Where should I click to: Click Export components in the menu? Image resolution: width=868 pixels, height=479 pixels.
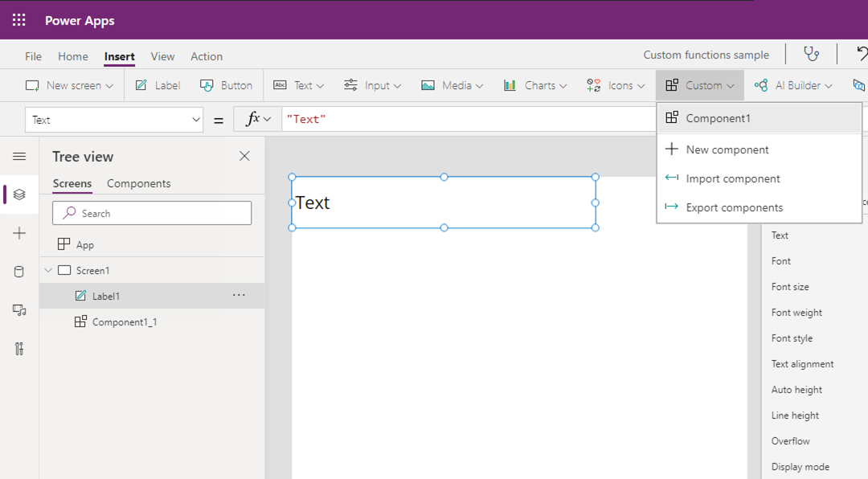pyautogui.click(x=733, y=207)
